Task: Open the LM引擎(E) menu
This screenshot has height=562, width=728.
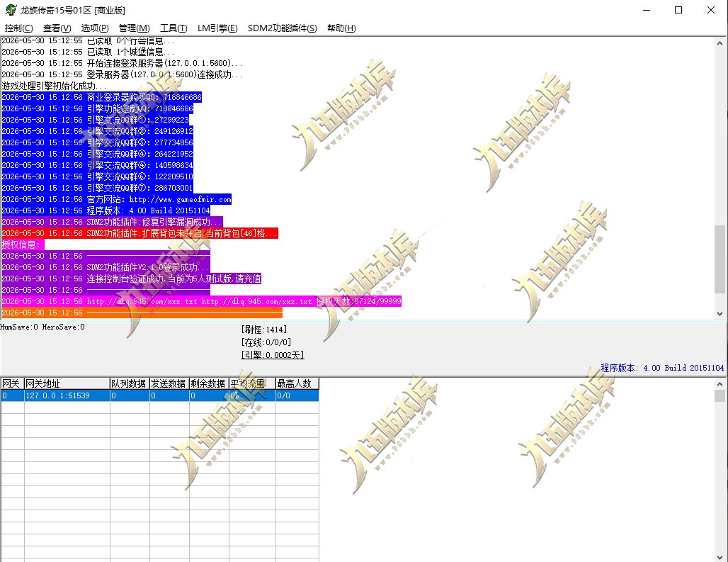Action: click(x=217, y=28)
